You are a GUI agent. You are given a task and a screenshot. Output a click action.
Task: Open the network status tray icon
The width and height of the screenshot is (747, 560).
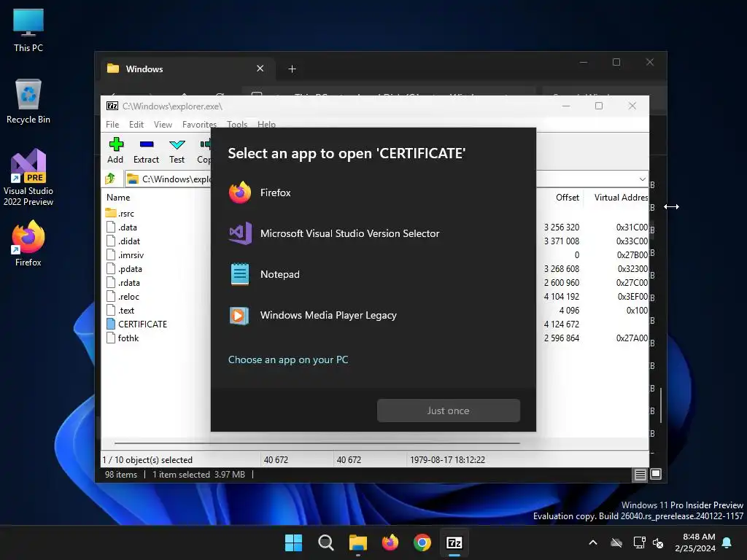[639, 542]
